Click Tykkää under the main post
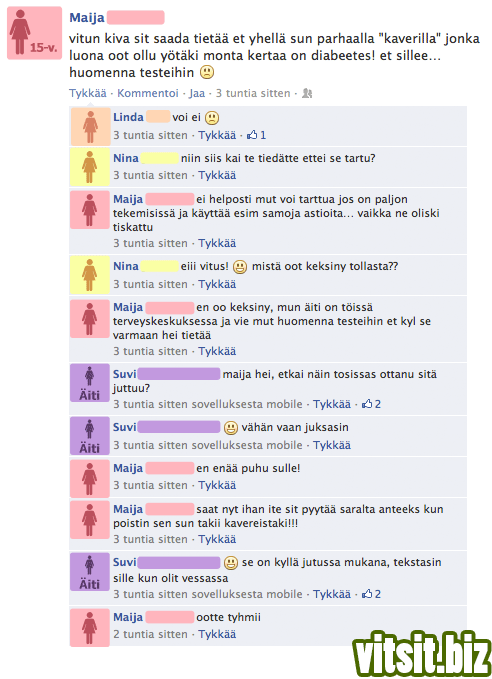This screenshot has height=679, width=492. 88,93
